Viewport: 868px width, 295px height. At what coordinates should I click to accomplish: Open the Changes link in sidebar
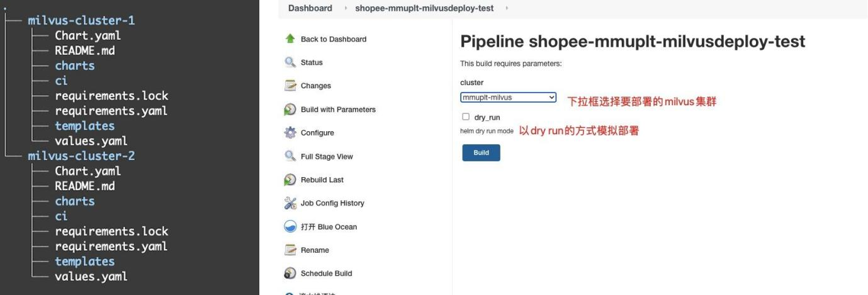(x=316, y=86)
